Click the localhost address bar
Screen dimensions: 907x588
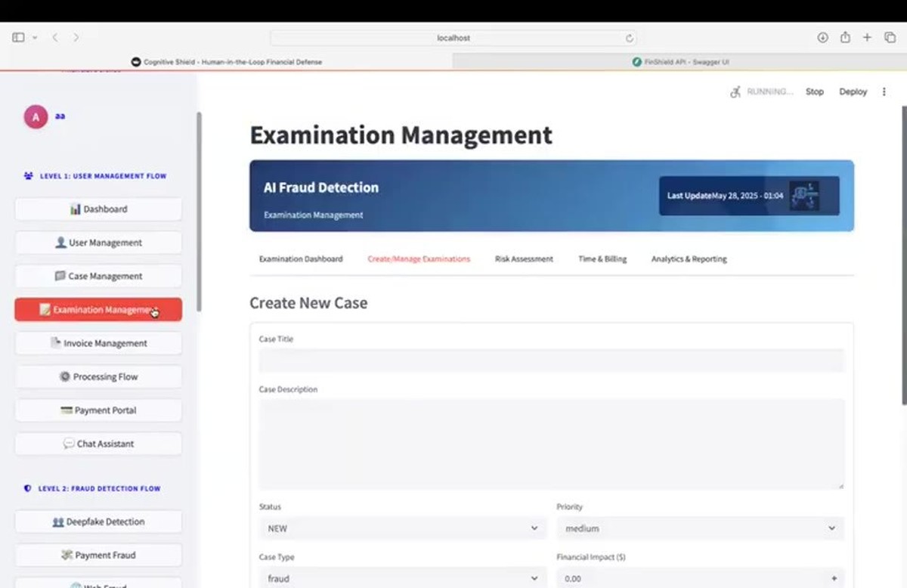(453, 38)
